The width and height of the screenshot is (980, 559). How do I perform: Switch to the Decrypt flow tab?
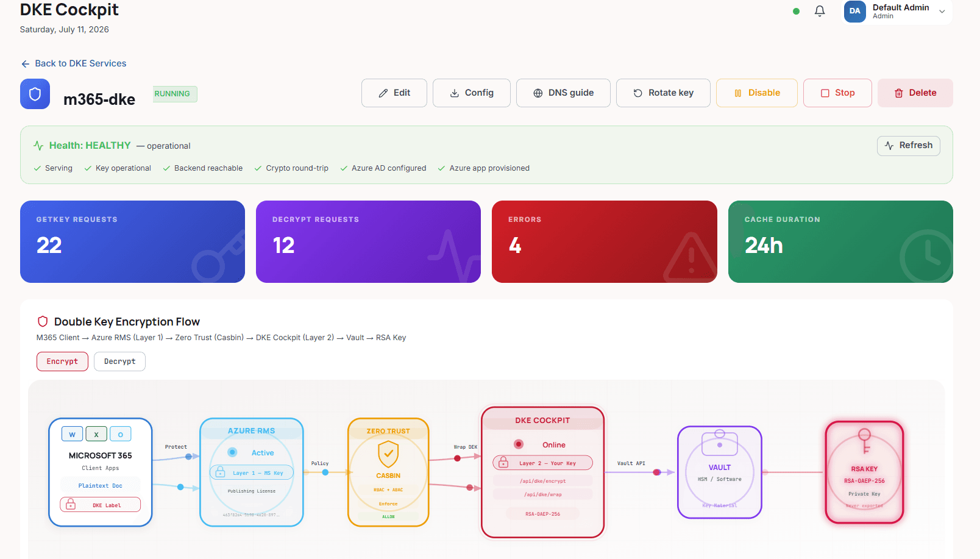[x=119, y=361]
